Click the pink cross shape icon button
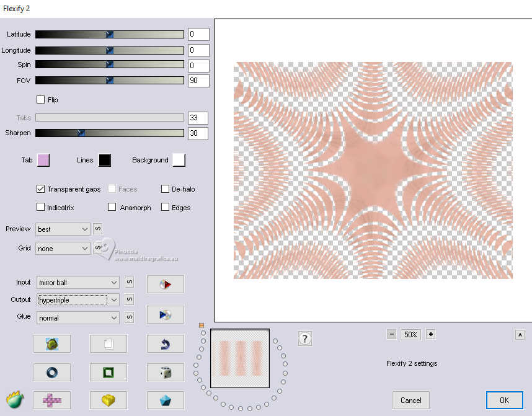This screenshot has width=532, height=416. coord(52,400)
